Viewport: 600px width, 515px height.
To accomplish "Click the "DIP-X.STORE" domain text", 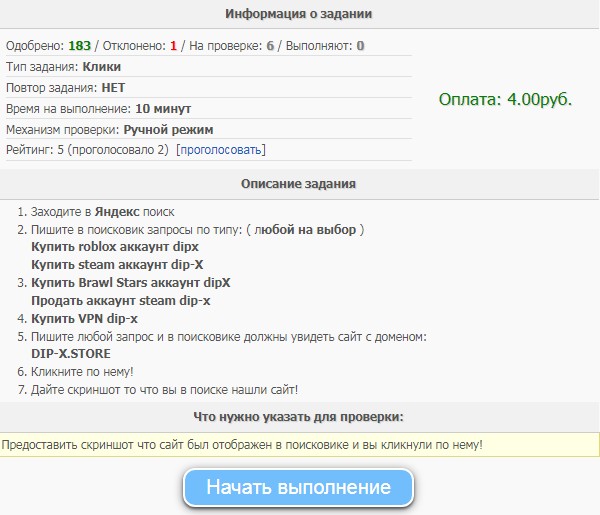I will 71,354.
